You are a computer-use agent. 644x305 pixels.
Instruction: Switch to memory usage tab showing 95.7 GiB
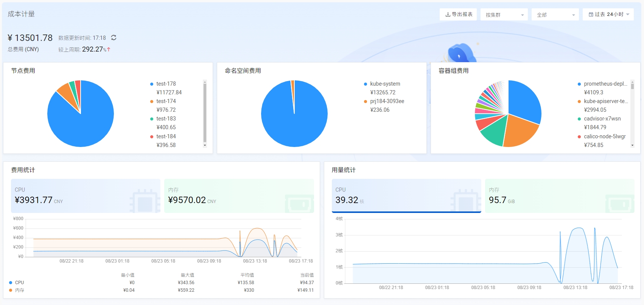click(559, 196)
